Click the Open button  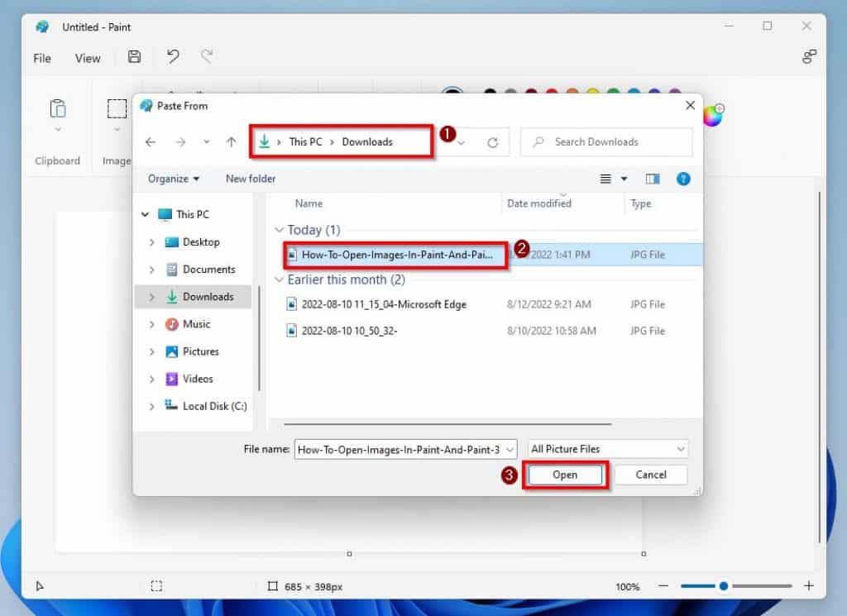(x=565, y=475)
